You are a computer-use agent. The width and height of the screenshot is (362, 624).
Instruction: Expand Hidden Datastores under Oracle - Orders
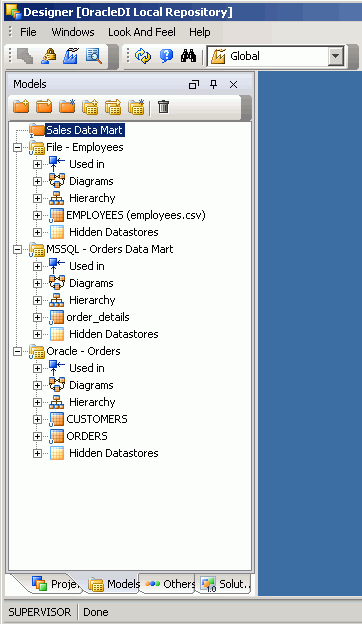(x=37, y=453)
